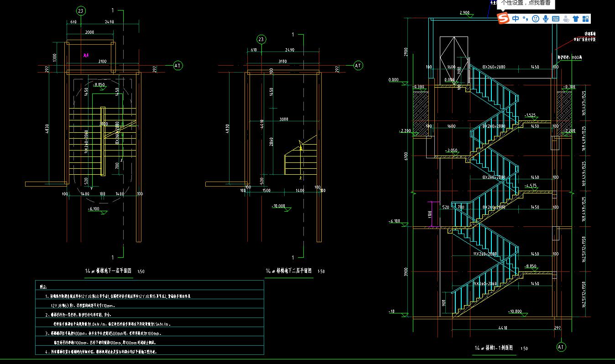Select the 14#楼梯地下一层平面图 title
The image size is (615, 364).
(109, 271)
